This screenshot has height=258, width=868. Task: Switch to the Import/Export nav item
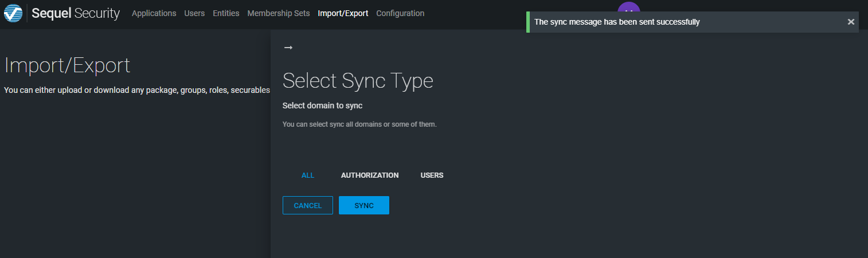343,13
